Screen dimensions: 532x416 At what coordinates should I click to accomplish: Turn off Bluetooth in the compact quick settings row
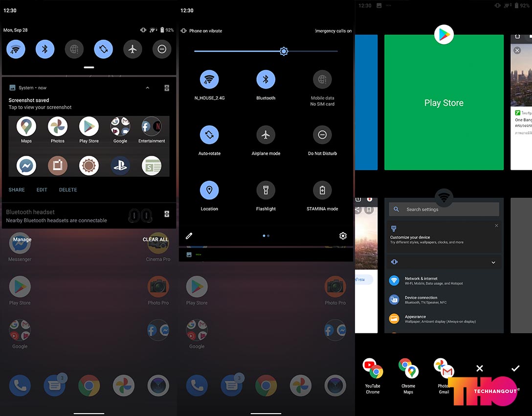[45, 49]
